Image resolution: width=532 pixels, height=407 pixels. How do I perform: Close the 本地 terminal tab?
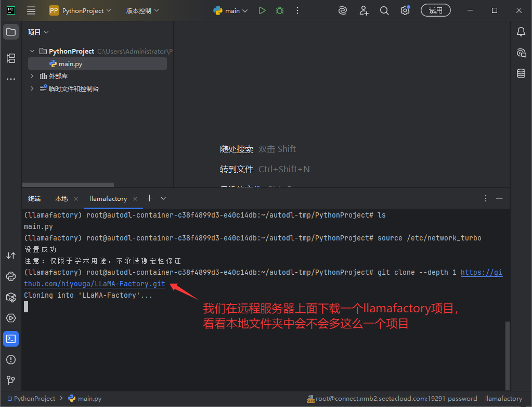pyautogui.click(x=76, y=199)
